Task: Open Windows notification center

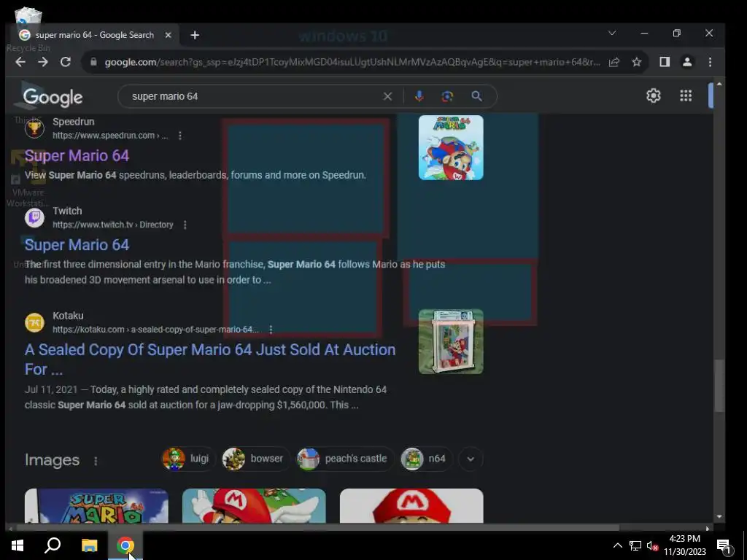Action: point(724,546)
